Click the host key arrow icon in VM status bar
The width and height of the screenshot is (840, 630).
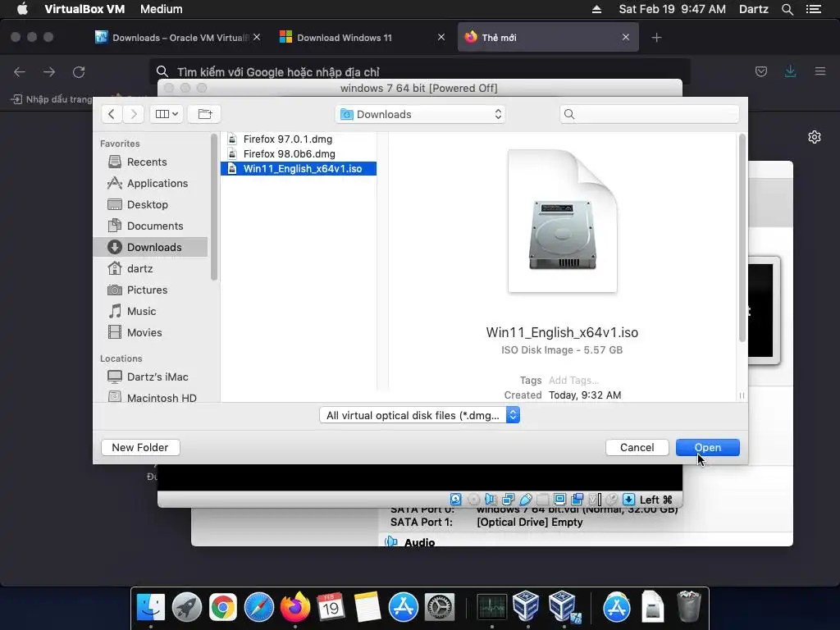coord(629,500)
